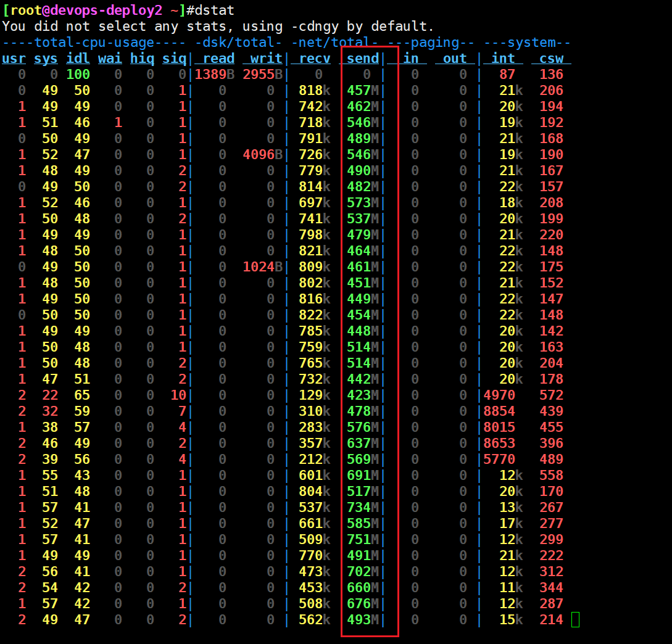Image resolution: width=672 pixels, height=644 pixels.
Task: Click the context switch value 214
Action: point(552,619)
